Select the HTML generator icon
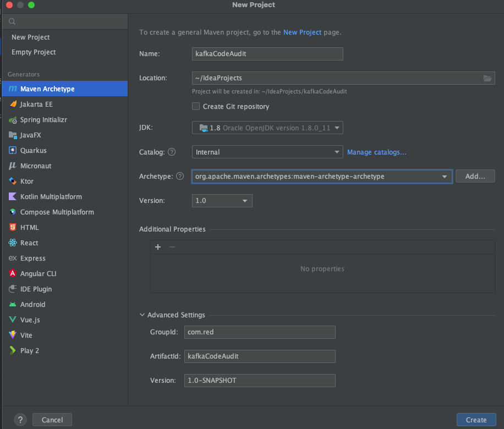This screenshot has height=429, width=504. click(x=13, y=228)
